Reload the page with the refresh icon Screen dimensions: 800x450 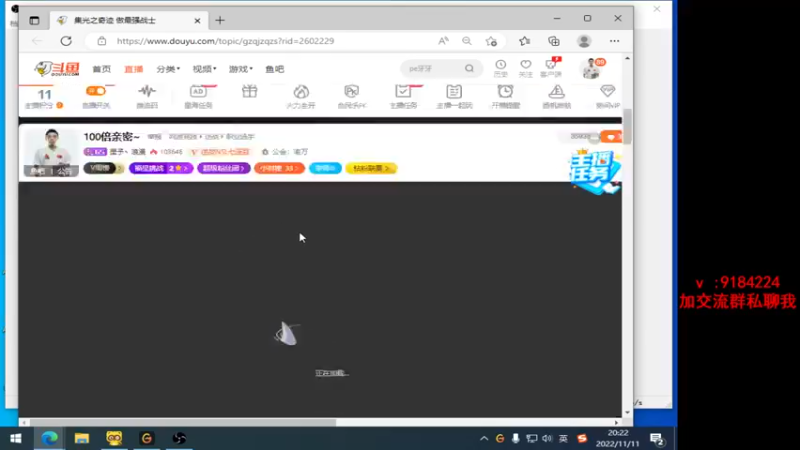click(x=66, y=41)
